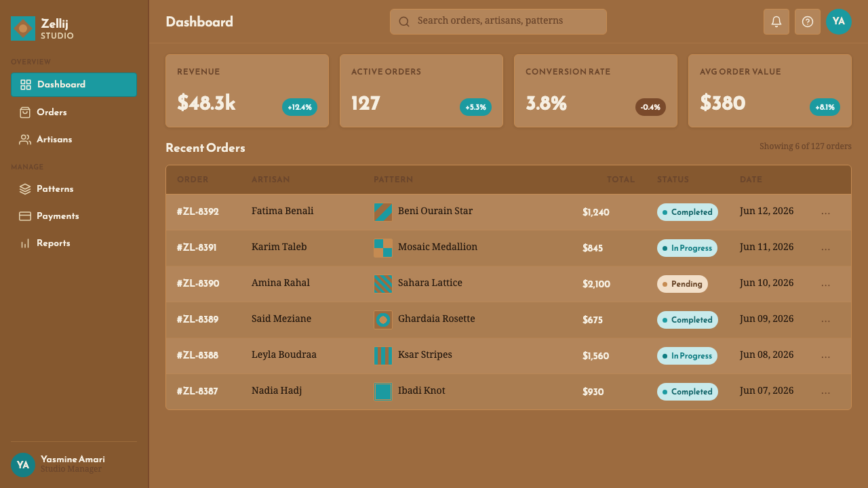Click the Pending status of order #ZL-8390
Image resolution: width=868 pixels, height=488 pixels.
682,284
